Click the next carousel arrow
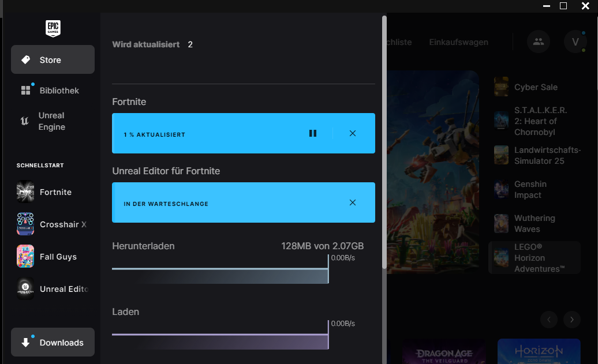Viewport: 598px width, 364px height. [x=571, y=320]
